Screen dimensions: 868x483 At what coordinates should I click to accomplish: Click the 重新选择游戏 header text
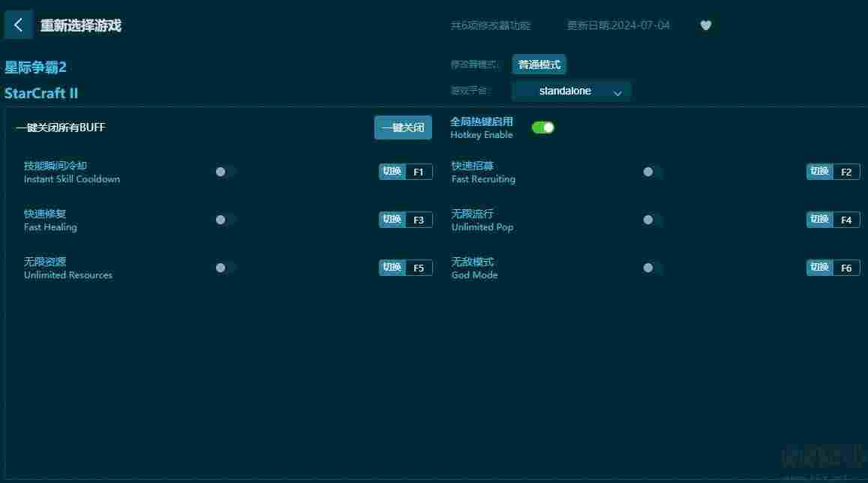click(81, 25)
